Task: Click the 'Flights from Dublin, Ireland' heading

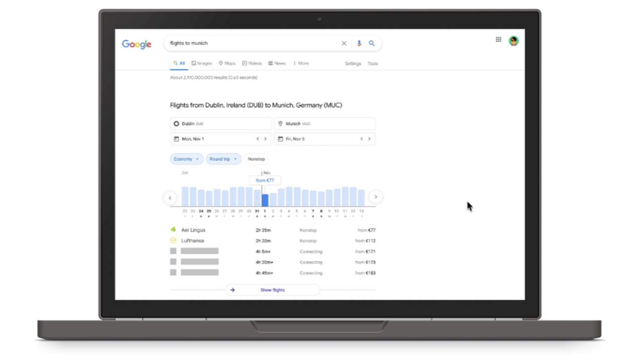Action: coord(256,105)
